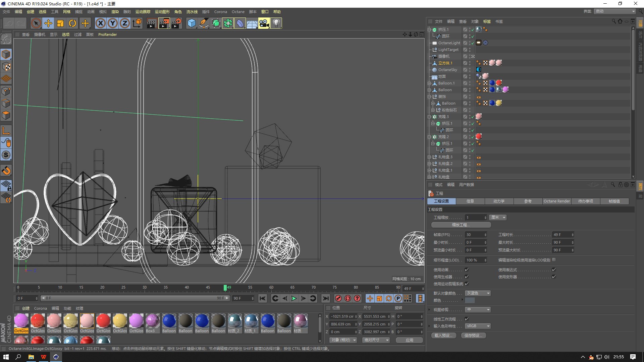The height and width of the screenshot is (362, 644).
Task: Add a light object from toolbar
Action: click(276, 23)
